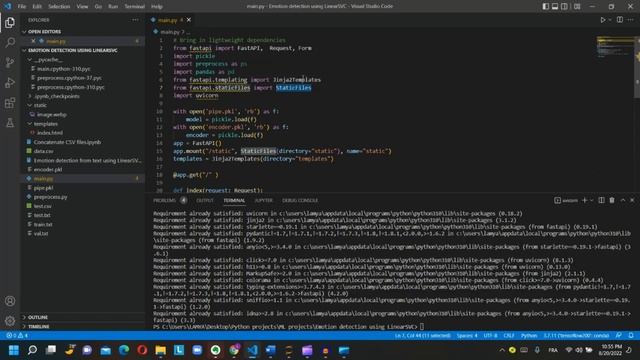
Task: Open the Help menu
Action: [x=157, y=7]
